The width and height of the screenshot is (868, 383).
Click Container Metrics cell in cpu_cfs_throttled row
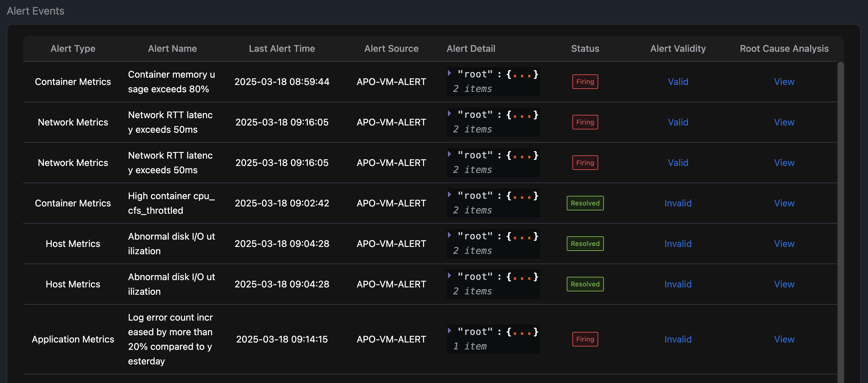pos(73,203)
